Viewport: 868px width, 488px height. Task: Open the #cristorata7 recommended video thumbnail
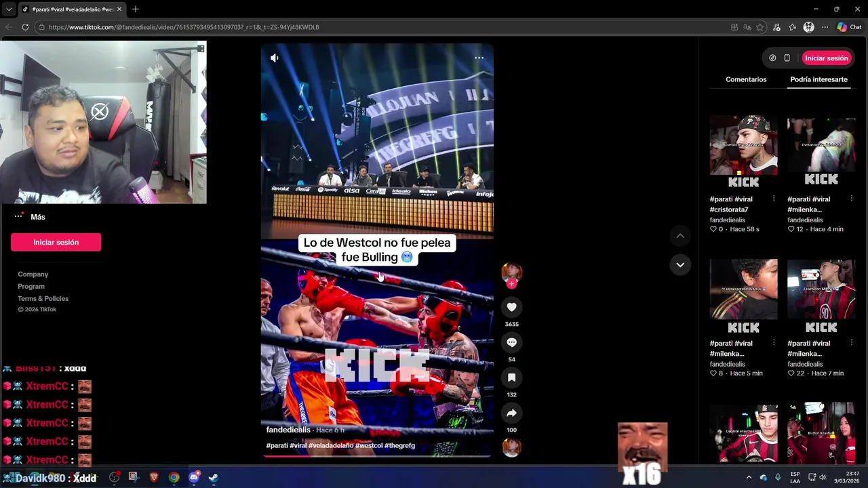pyautogui.click(x=743, y=151)
